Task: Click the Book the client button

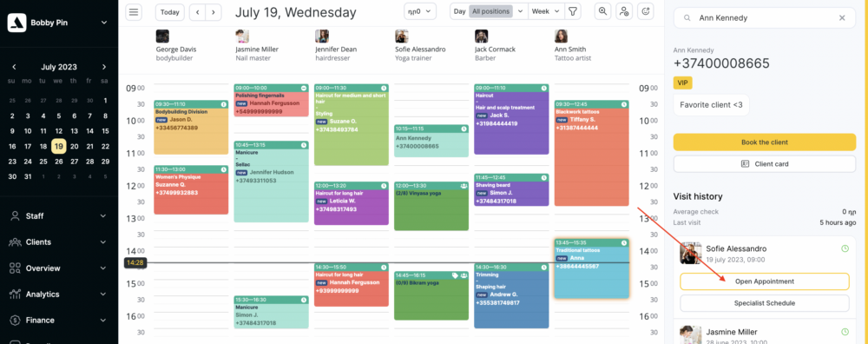Action: point(765,142)
